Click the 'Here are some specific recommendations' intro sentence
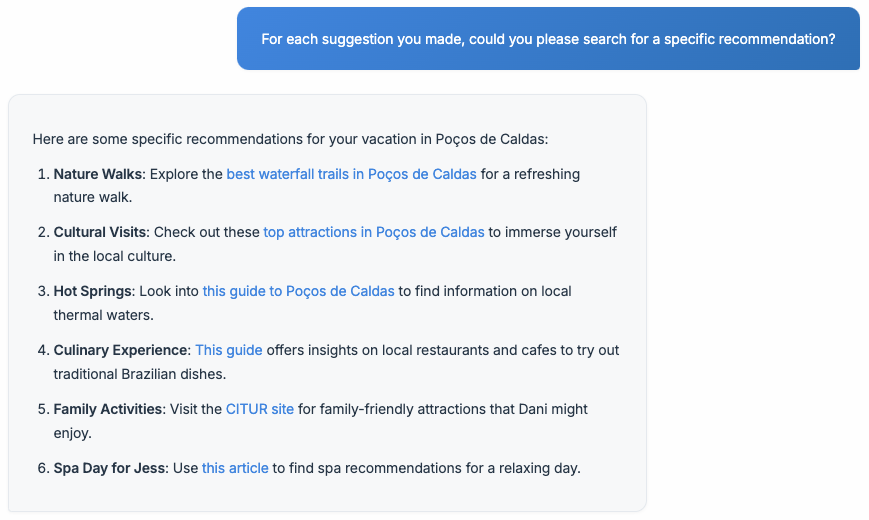The image size is (869, 520). 290,139
